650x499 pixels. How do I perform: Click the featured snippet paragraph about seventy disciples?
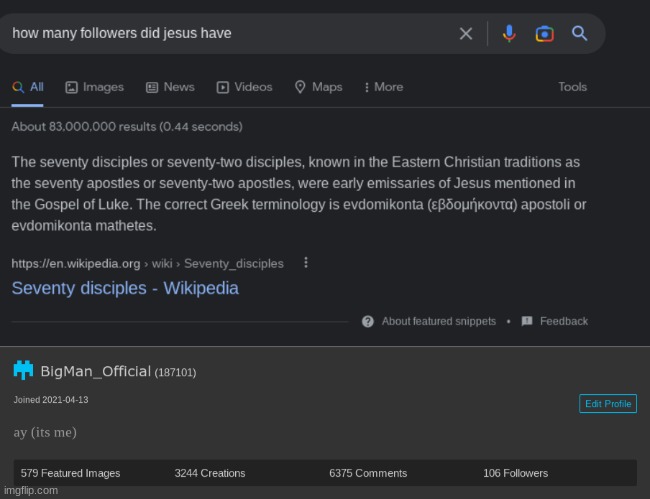click(x=299, y=194)
